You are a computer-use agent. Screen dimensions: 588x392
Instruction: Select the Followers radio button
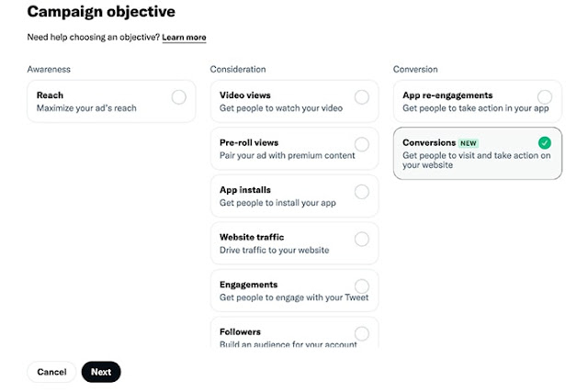click(362, 333)
